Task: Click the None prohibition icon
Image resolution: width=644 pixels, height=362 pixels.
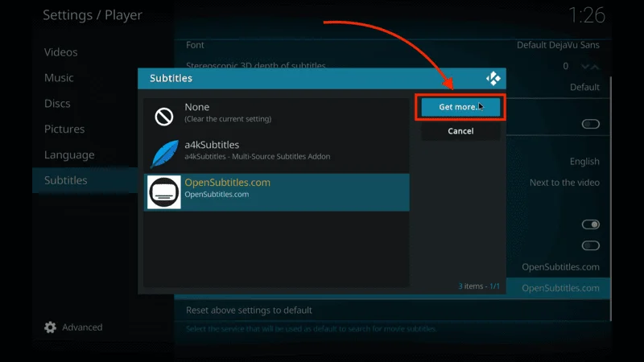Action: pyautogui.click(x=164, y=117)
